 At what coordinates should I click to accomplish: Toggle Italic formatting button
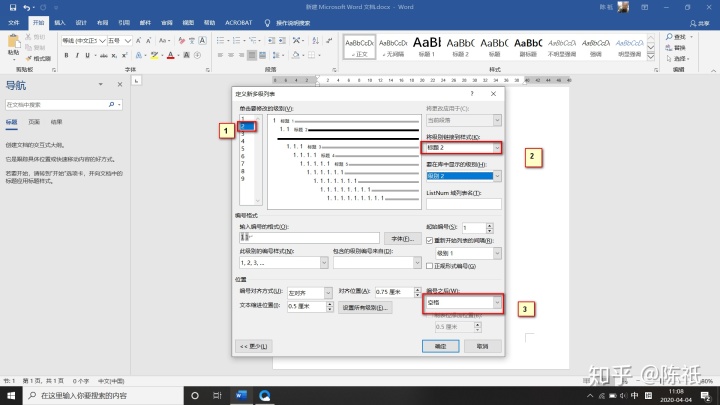point(77,55)
